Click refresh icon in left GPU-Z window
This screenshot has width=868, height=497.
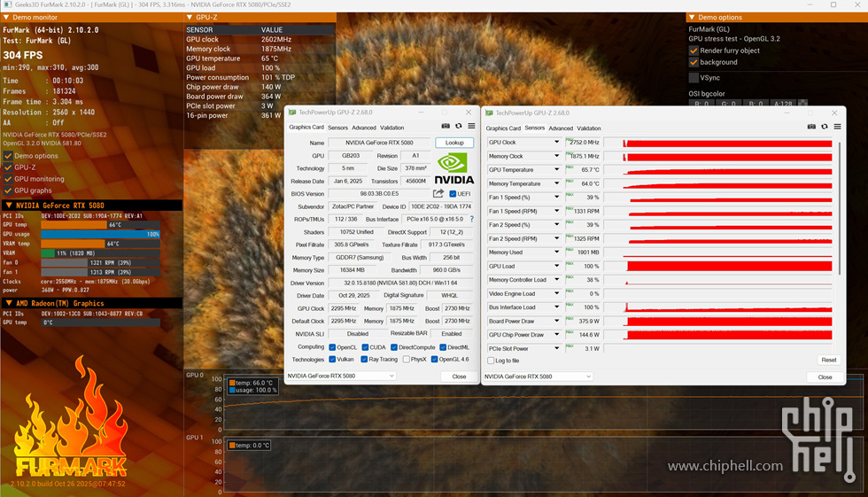click(x=458, y=127)
